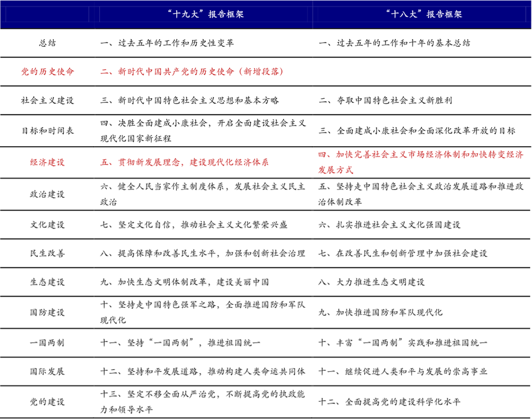Image resolution: width=532 pixels, height=419 pixels.
Task: Select the 总结 row label
Action: (x=47, y=43)
